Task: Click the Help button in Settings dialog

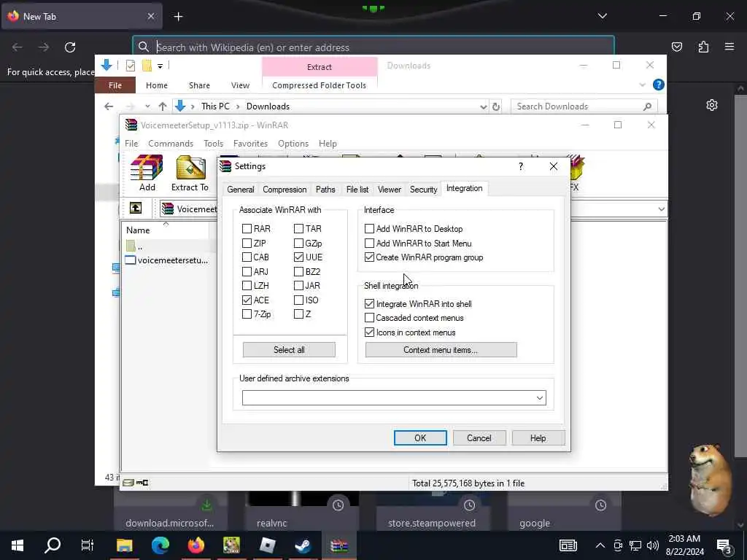Action: 538,438
